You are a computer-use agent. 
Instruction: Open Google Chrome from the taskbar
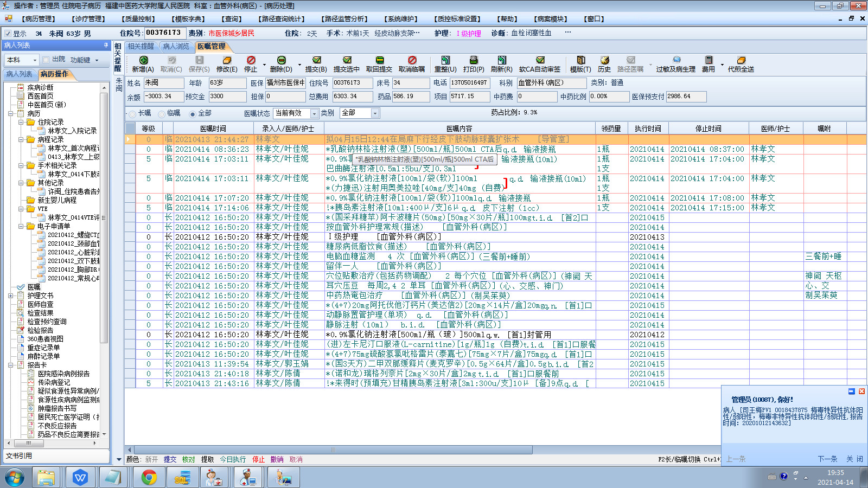(x=149, y=478)
